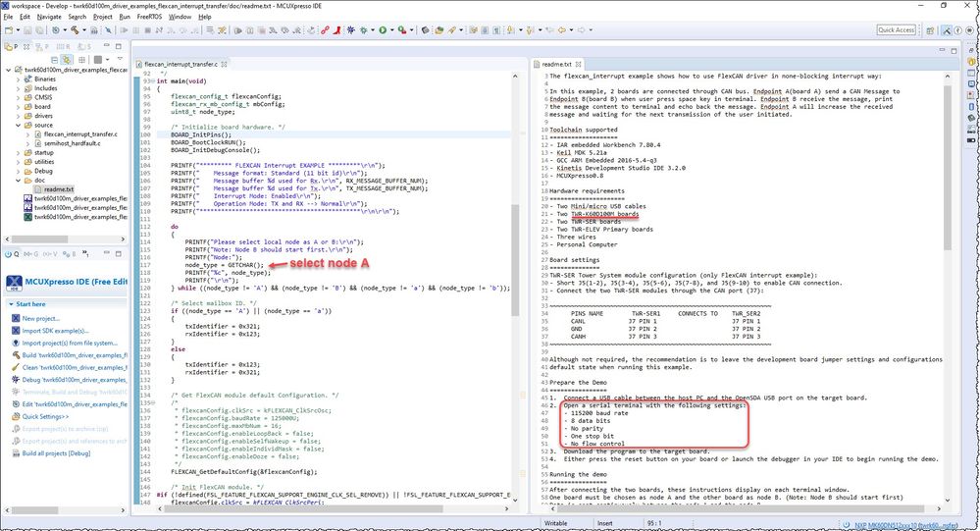The width and height of the screenshot is (980, 531).
Task: Select the Develop perspective tools icon
Action: 947,30
